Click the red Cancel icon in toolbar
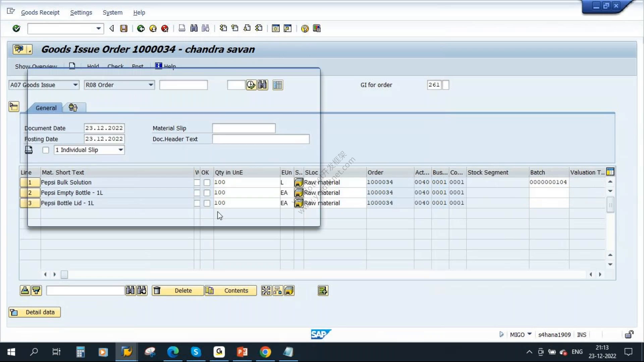The image size is (644, 362). pyautogui.click(x=165, y=28)
